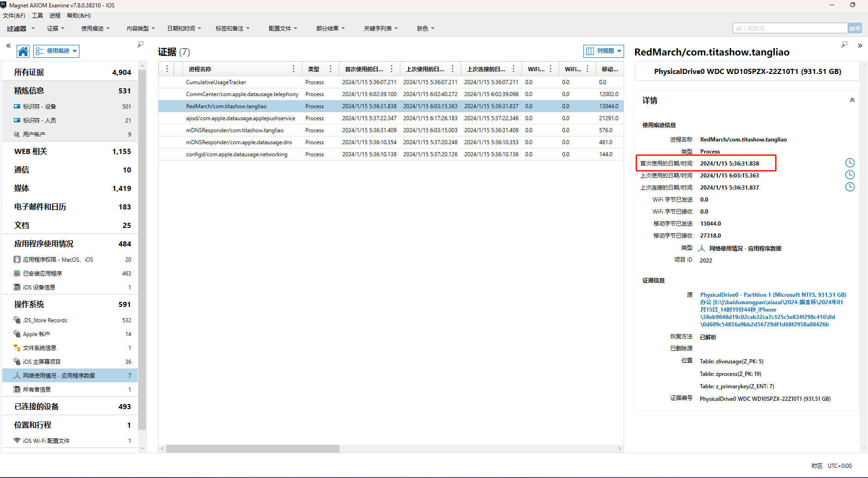Open the 证据 filter dropdown
The image size is (868, 478).
click(x=55, y=28)
